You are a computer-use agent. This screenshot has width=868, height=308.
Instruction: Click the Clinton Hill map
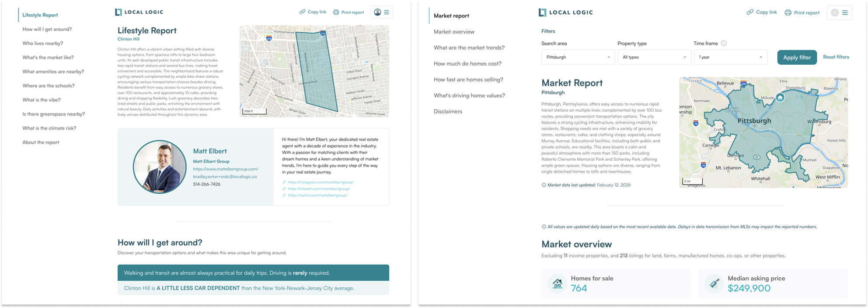point(314,71)
